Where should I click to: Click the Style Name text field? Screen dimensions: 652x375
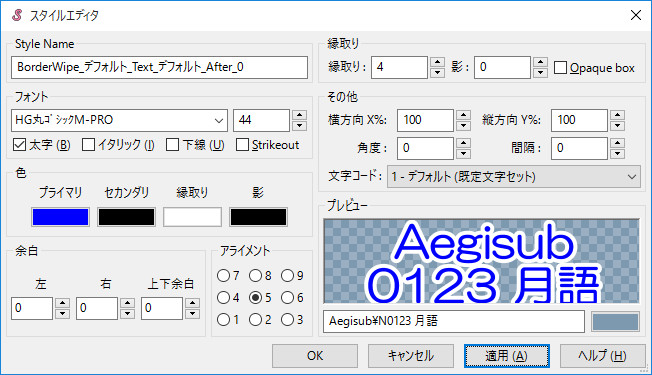[x=159, y=67]
